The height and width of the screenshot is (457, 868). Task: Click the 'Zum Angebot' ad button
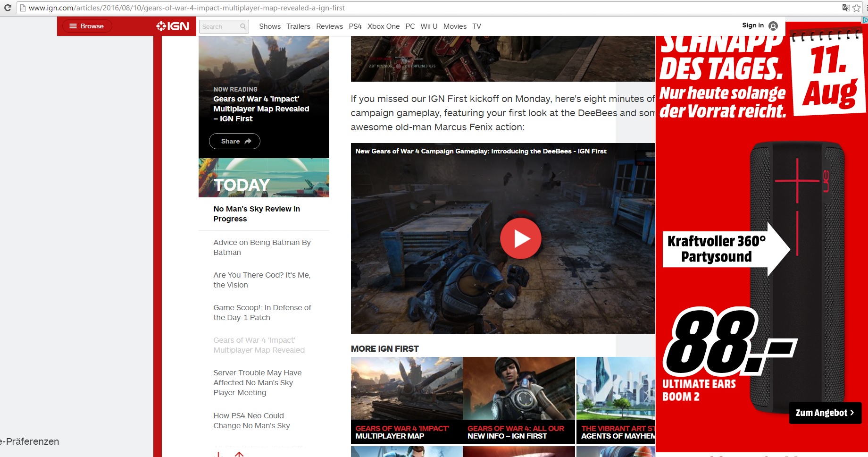pos(825,413)
